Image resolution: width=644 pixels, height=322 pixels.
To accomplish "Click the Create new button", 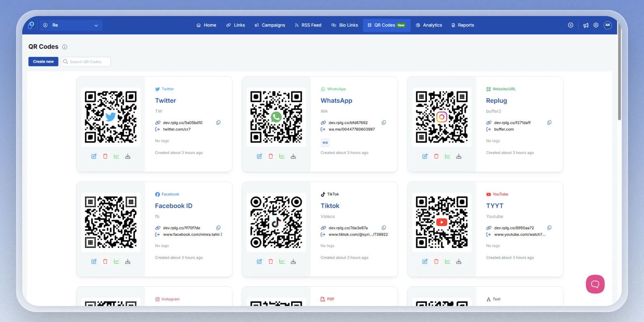I will pyautogui.click(x=43, y=62).
